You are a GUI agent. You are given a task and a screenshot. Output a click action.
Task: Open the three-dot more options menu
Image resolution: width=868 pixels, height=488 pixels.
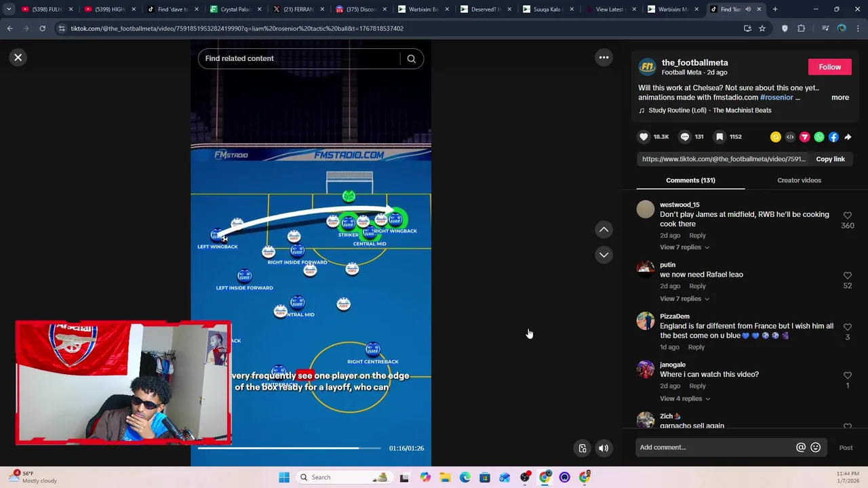604,58
